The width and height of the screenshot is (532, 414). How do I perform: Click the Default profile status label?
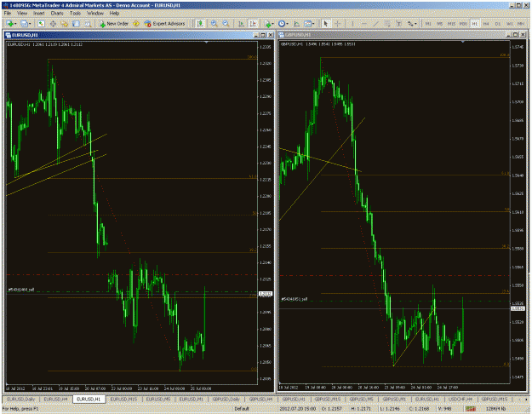242,409
